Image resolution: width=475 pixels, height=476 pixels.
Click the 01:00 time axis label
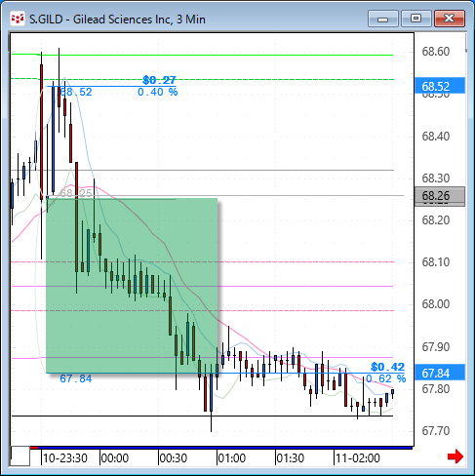[x=232, y=458]
